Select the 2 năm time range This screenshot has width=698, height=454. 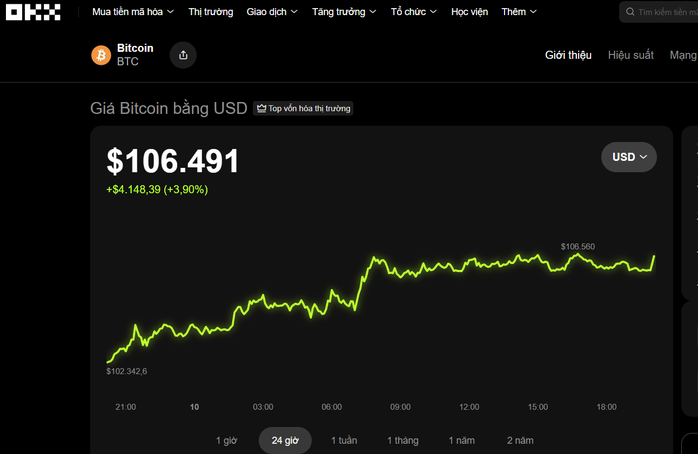[x=520, y=440]
